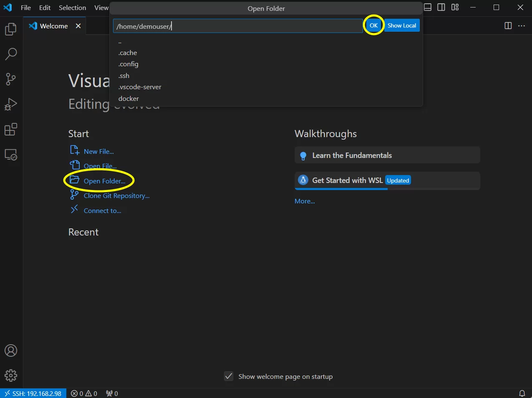Open the File menu

tap(25, 7)
